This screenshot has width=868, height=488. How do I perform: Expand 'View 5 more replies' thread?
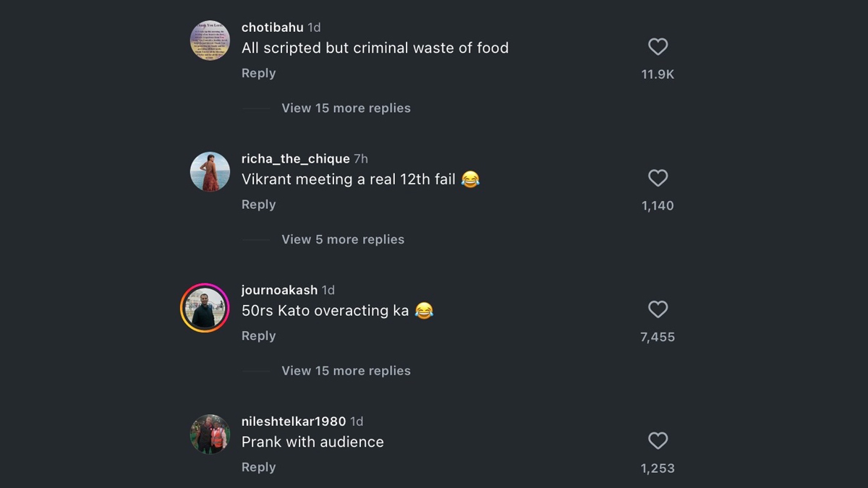click(343, 239)
